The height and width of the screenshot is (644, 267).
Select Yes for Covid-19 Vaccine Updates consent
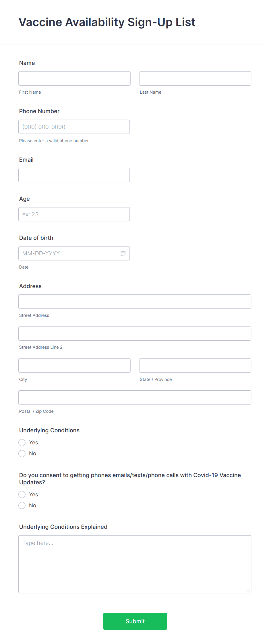point(22,494)
